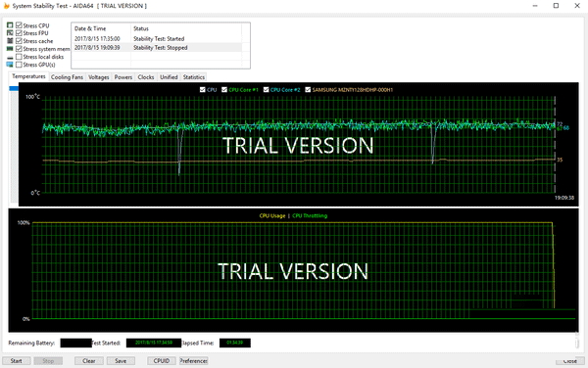Uncheck the Stress CPU checkbox
Image resolution: width=588 pixels, height=368 pixels.
[19, 25]
